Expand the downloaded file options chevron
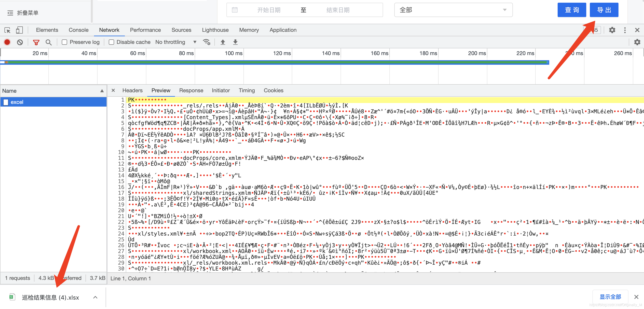644x309 pixels. tap(95, 297)
